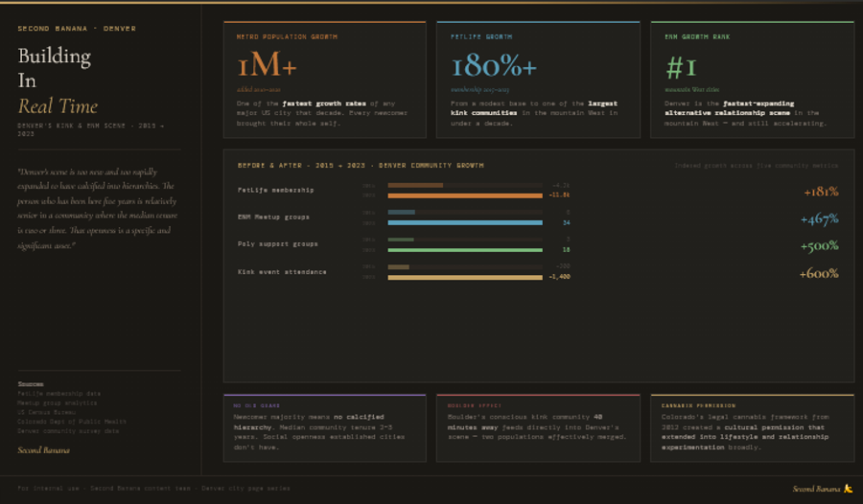Screen dimensions: 863x504
Task: Click the 'Building In Real Time' title
Action: tap(58, 80)
